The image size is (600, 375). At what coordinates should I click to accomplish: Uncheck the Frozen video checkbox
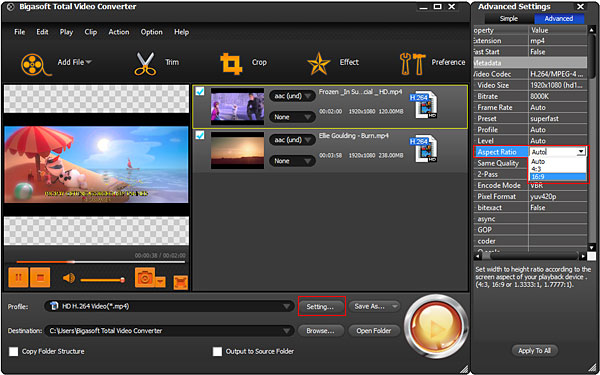tap(200, 91)
